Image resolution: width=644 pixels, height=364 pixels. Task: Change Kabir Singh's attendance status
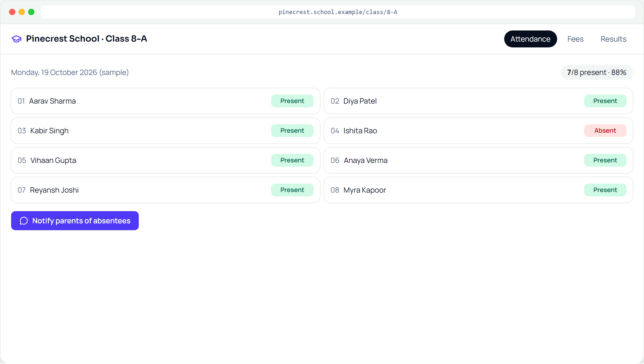pos(292,131)
